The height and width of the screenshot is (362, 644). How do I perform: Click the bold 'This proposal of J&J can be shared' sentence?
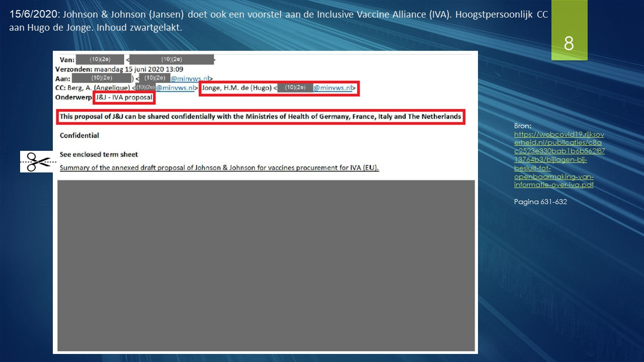(x=260, y=117)
